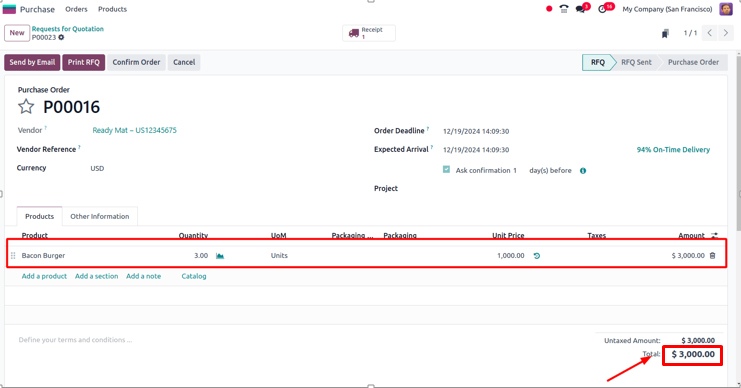Click the Untaxed Amount value
Viewport: 741px width, 388px height.
[x=698, y=340]
